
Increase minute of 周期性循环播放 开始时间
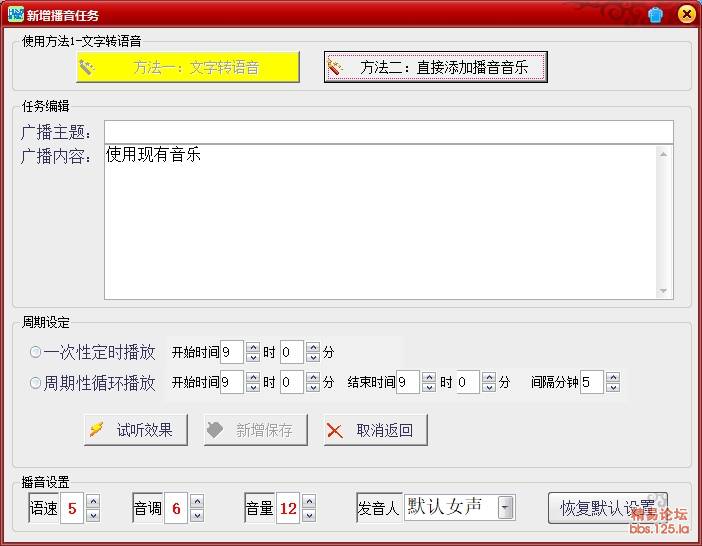click(313, 377)
